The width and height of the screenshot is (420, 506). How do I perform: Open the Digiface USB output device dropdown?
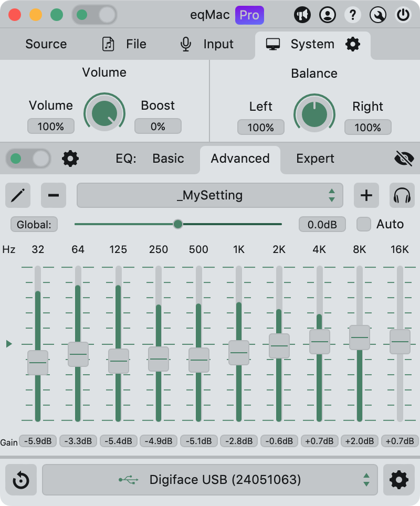click(210, 480)
